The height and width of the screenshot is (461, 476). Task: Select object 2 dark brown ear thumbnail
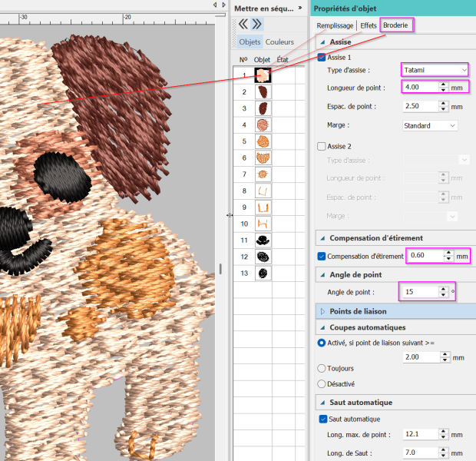point(263,92)
